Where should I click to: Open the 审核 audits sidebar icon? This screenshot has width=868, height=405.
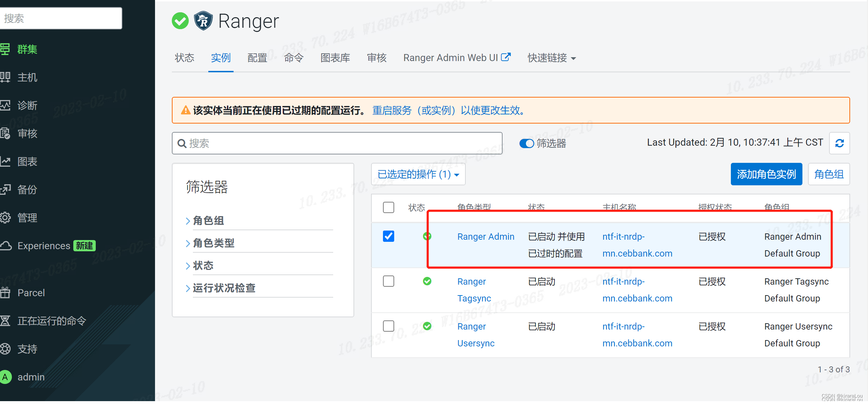point(5,133)
